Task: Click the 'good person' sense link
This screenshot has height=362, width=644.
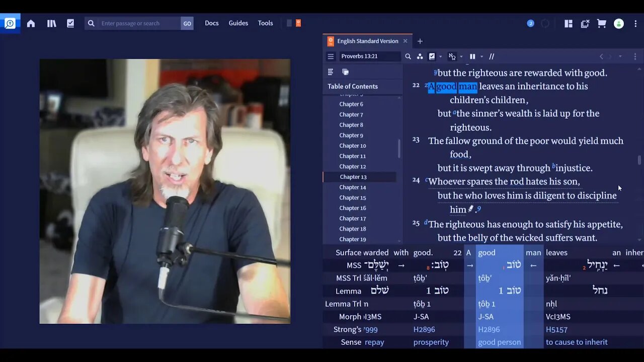Action: pyautogui.click(x=500, y=342)
